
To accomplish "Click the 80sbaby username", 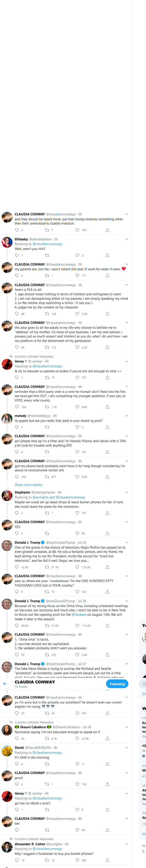I will pyautogui.click(x=21, y=239).
